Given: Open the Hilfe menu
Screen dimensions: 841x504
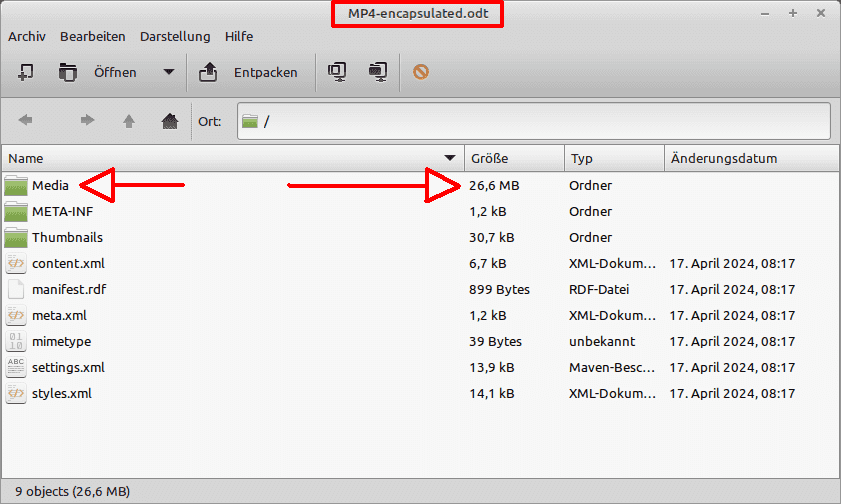Looking at the screenshot, I should [x=239, y=36].
